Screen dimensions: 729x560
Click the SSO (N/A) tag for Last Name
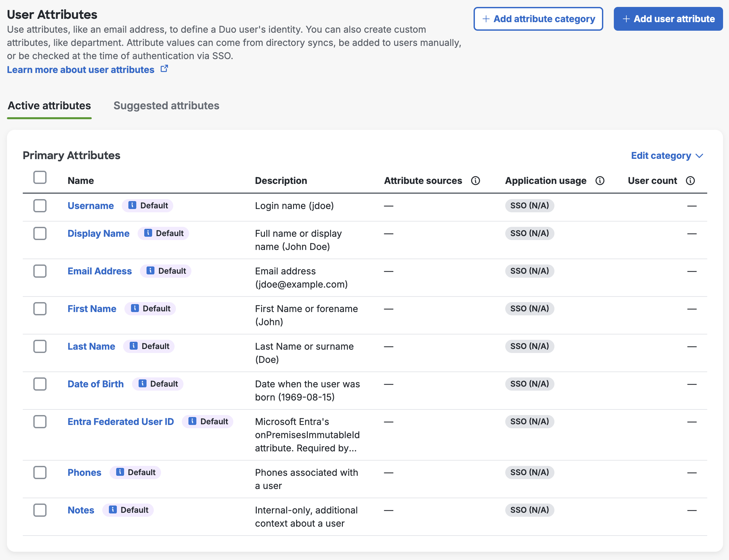(x=529, y=346)
